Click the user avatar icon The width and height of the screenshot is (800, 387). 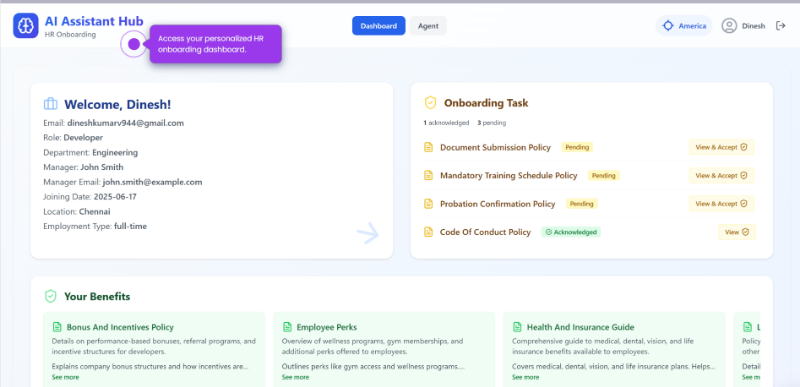coord(729,25)
